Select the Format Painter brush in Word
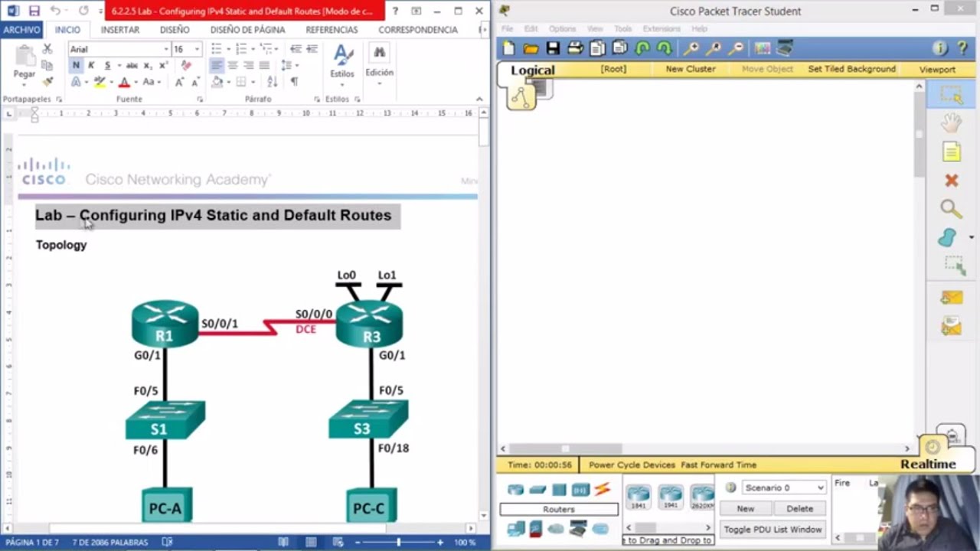This screenshot has height=551, width=980. [x=47, y=81]
